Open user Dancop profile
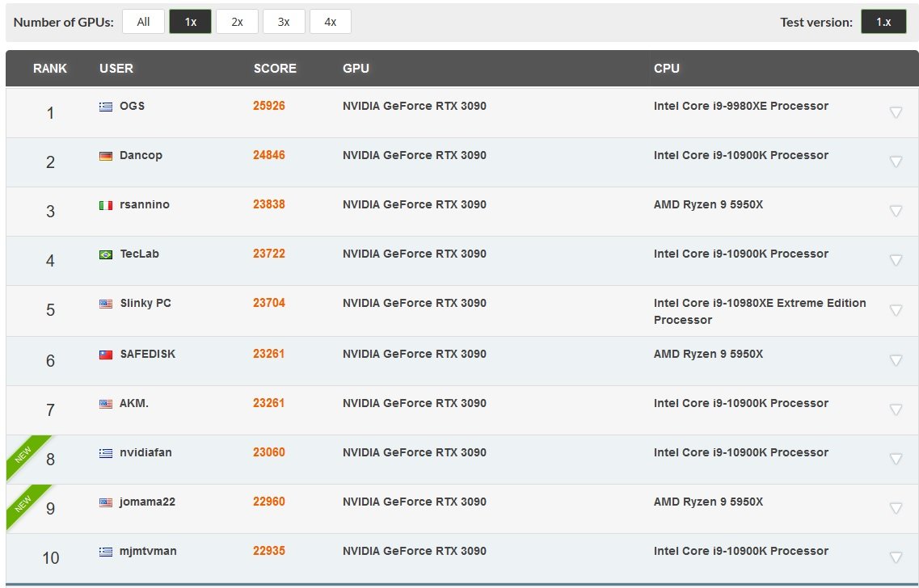Viewport: 919px width, 588px height. [141, 155]
